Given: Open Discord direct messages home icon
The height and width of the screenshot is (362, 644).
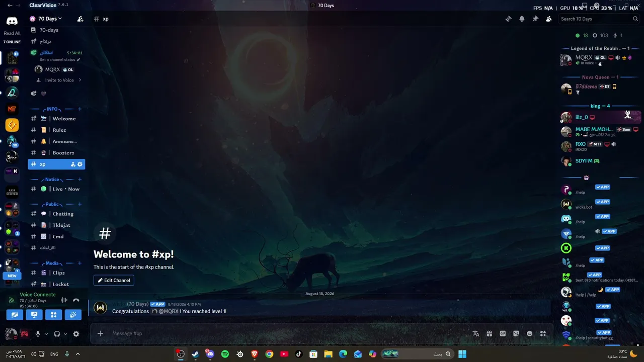Looking at the screenshot, I should 12,21.
